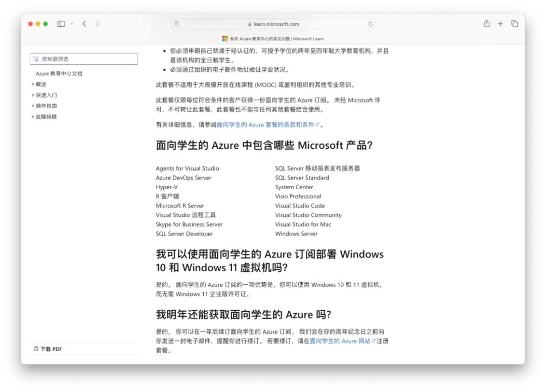Image resolution: width=546 pixels, height=392 pixels.
Task: Go forward to the next page
Action: coord(98,24)
